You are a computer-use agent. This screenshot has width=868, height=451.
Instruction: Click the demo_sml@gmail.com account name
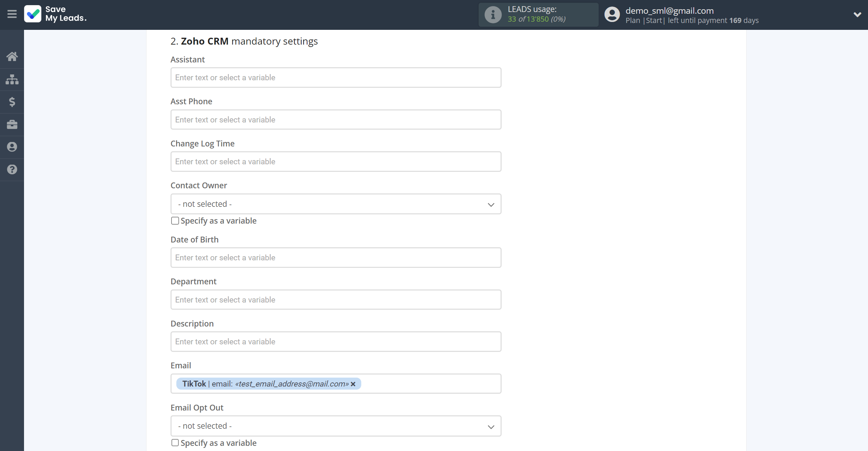point(669,11)
